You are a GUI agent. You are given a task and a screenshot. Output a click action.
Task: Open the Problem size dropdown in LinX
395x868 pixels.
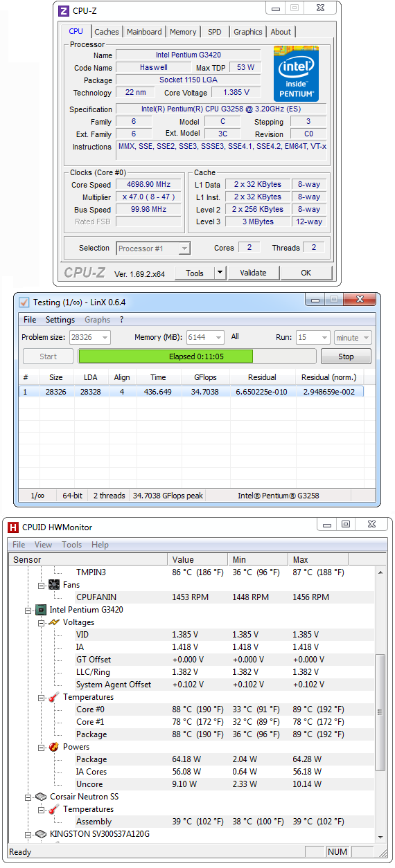[x=105, y=338]
